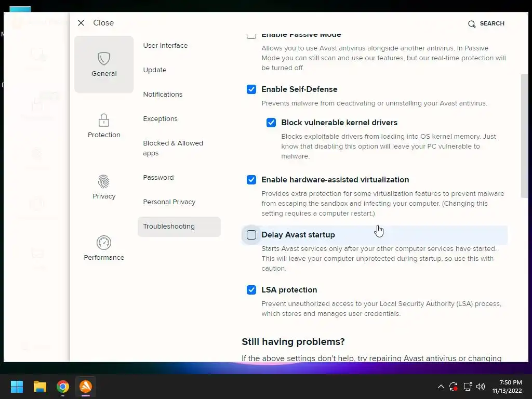Screen dimensions: 532x399
Task: Uncheck Enable hardware-assisted virtualization
Action: (251, 179)
